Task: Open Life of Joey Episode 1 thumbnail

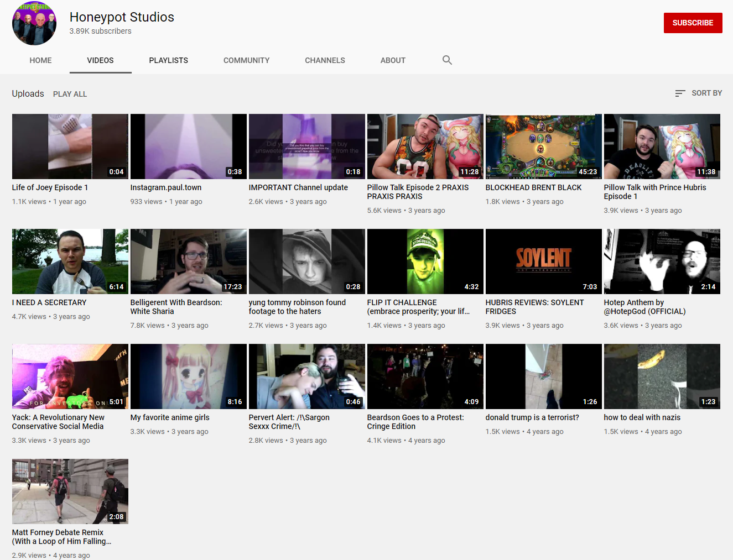Action: point(70,146)
